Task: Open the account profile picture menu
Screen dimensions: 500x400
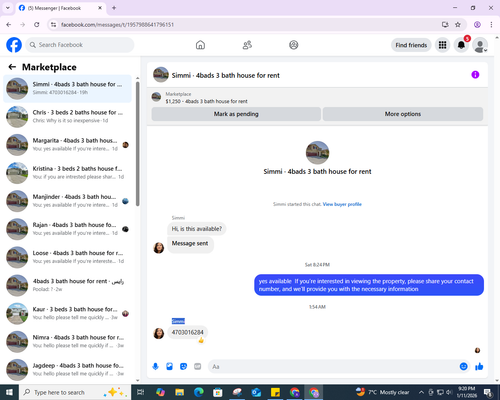Action: [480, 45]
